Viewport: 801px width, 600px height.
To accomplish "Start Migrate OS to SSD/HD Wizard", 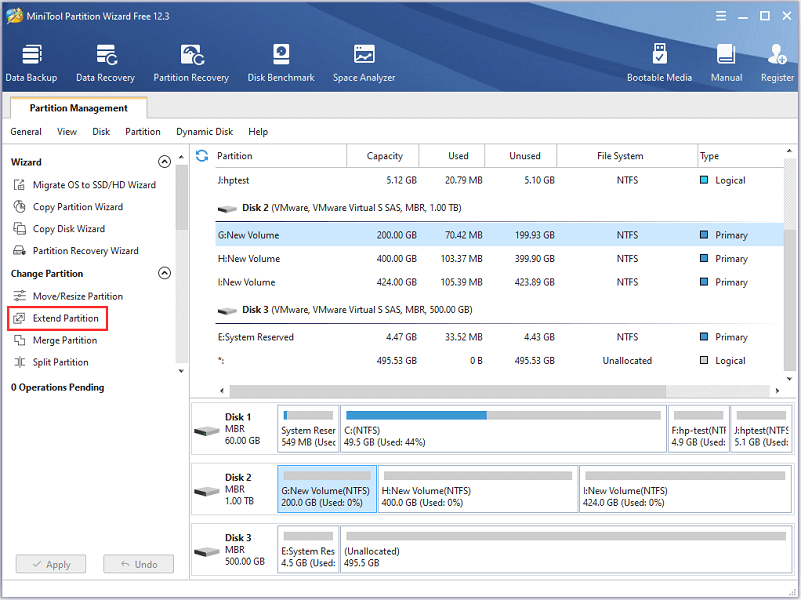I will click(95, 185).
